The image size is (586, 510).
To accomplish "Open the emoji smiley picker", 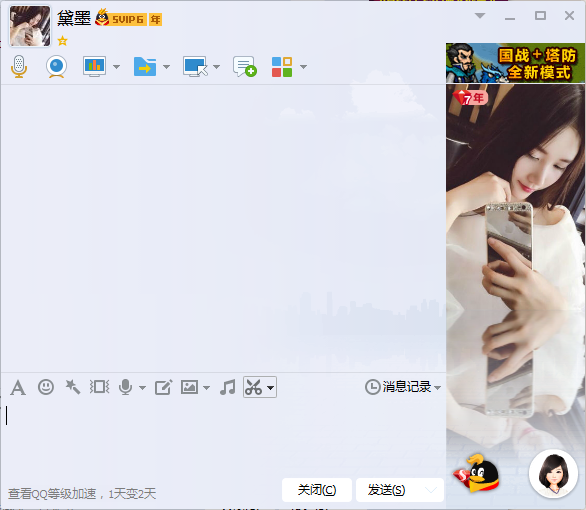I will pyautogui.click(x=46, y=387).
